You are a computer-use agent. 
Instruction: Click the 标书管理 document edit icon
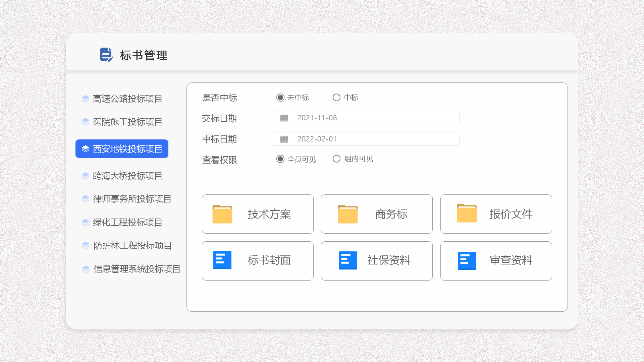tap(106, 55)
